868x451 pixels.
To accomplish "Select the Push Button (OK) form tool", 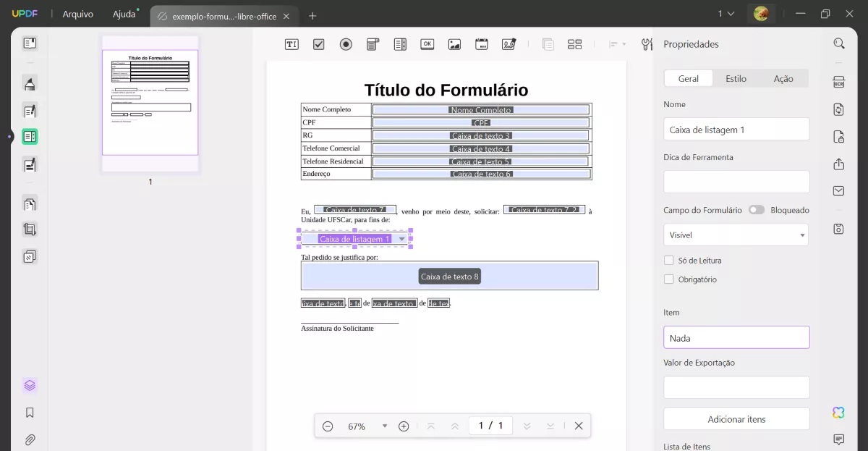I will click(x=427, y=43).
